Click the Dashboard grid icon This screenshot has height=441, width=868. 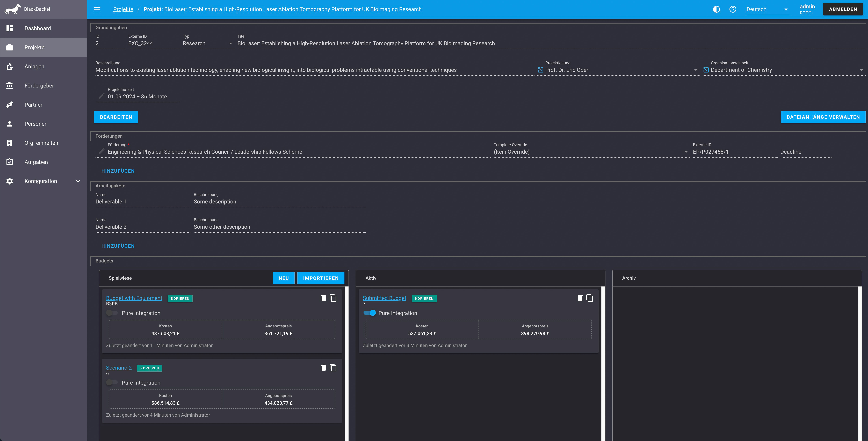tap(9, 28)
